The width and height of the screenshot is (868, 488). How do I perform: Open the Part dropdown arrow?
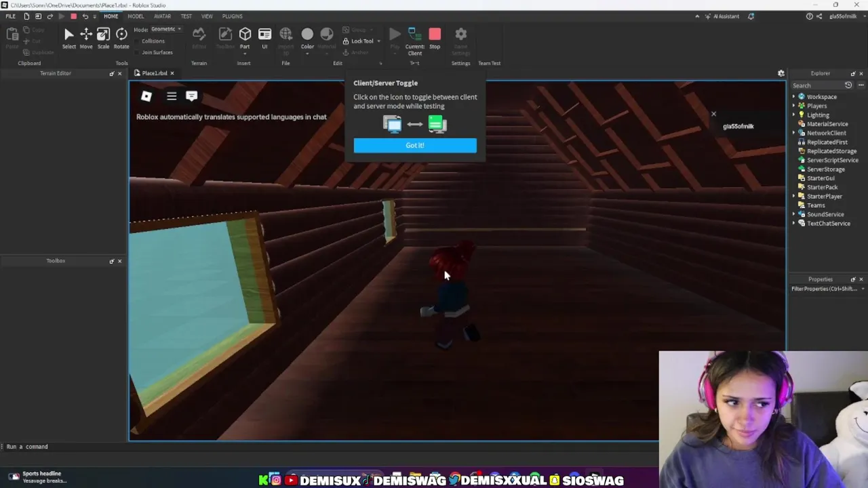click(x=245, y=53)
